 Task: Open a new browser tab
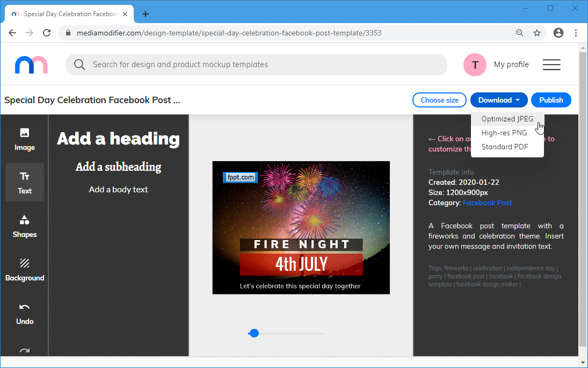pyautogui.click(x=146, y=15)
